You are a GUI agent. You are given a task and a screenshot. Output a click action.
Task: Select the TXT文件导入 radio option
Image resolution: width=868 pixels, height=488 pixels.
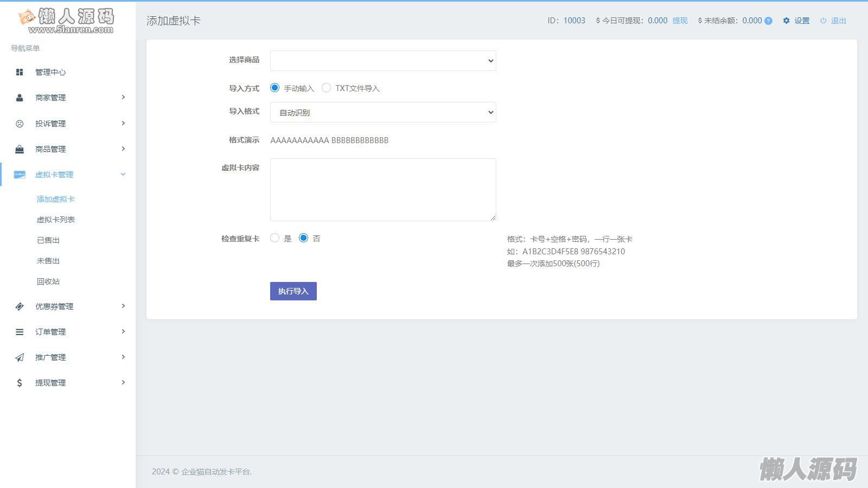(x=326, y=88)
